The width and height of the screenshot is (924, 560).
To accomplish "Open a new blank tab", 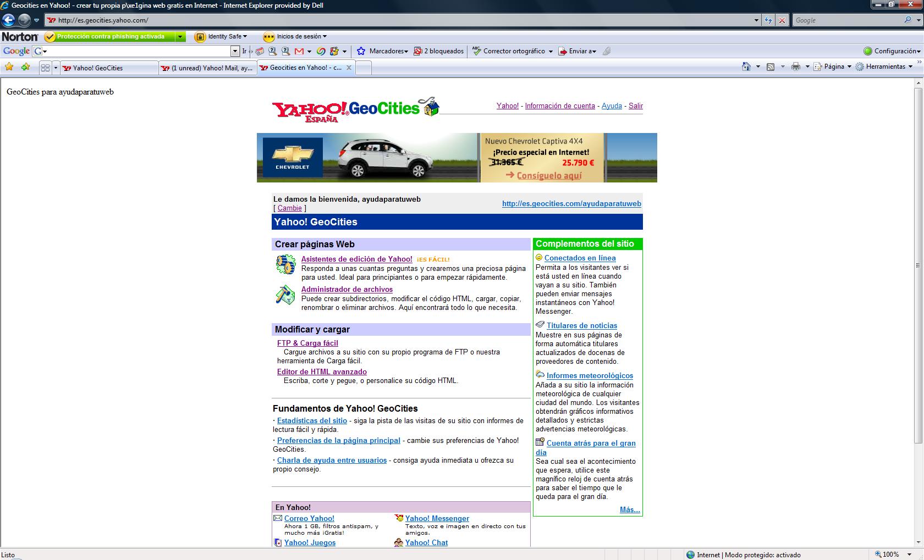I will click(x=364, y=68).
